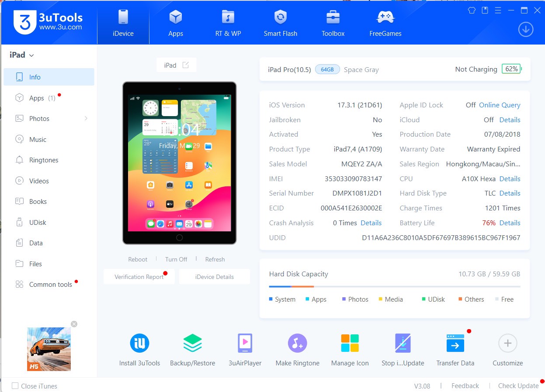
Task: Click the Online Query link
Action: (500, 105)
